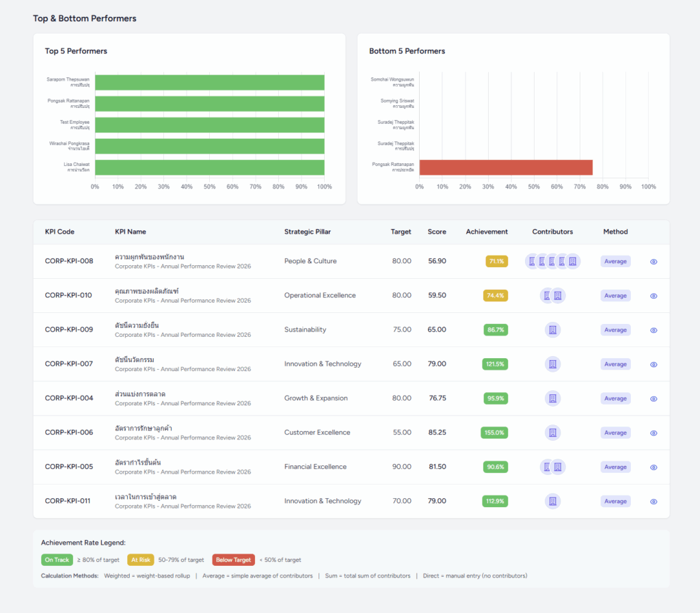Image resolution: width=700 pixels, height=613 pixels.
Task: Sort by the KPI Code column header
Action: click(59, 232)
